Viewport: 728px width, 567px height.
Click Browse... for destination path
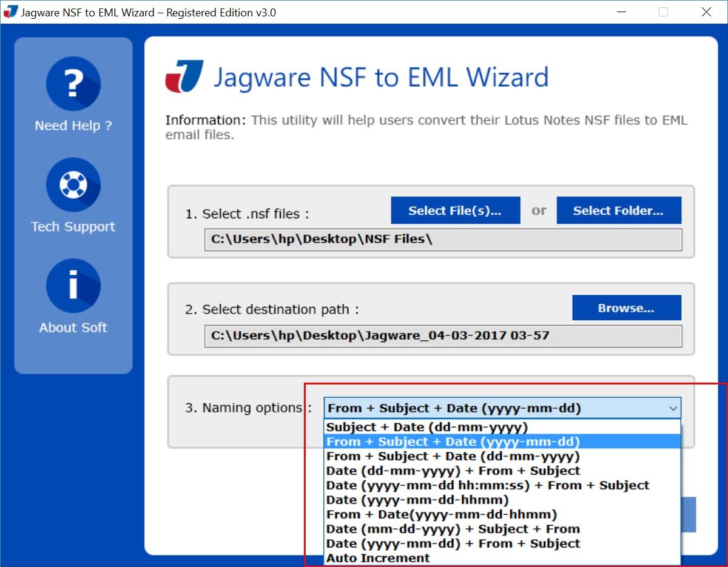(627, 308)
